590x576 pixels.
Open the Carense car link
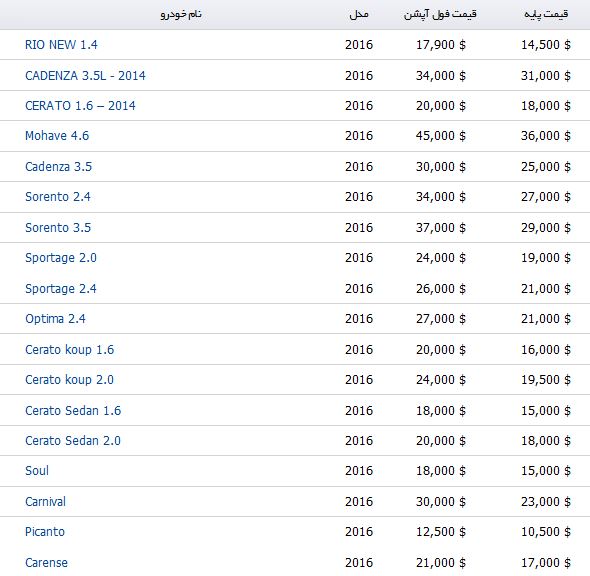pyautogui.click(x=46, y=562)
